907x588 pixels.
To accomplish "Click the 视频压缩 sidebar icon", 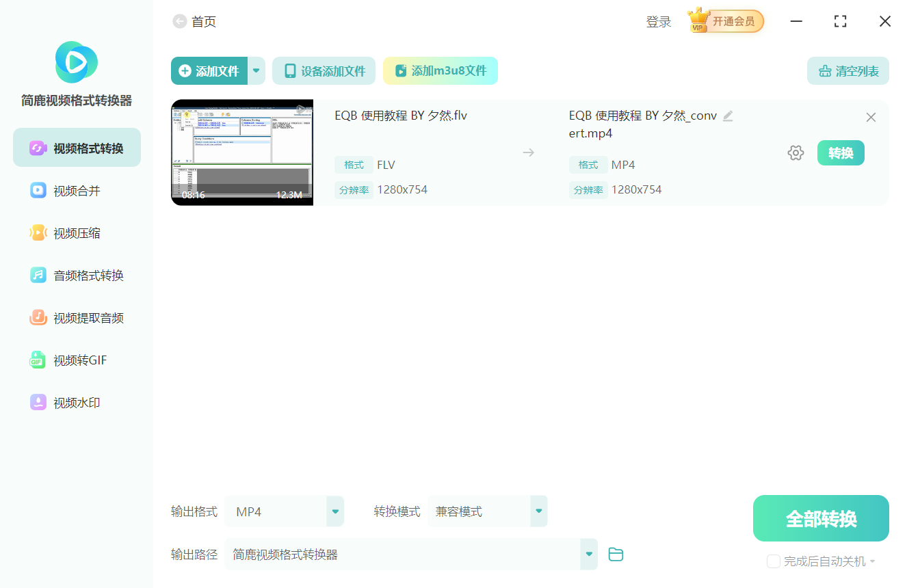I will (38, 233).
